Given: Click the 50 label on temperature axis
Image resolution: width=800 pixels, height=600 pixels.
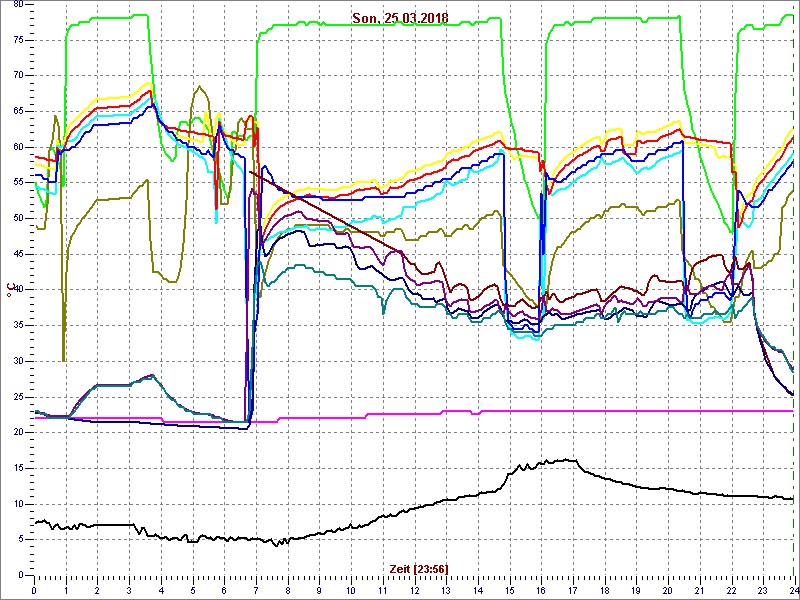Looking at the screenshot, I should click(17, 218).
